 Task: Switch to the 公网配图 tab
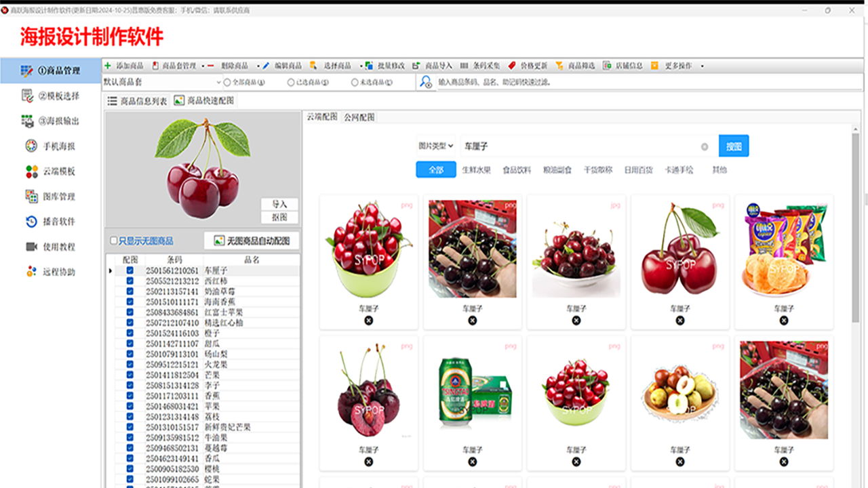(x=360, y=116)
